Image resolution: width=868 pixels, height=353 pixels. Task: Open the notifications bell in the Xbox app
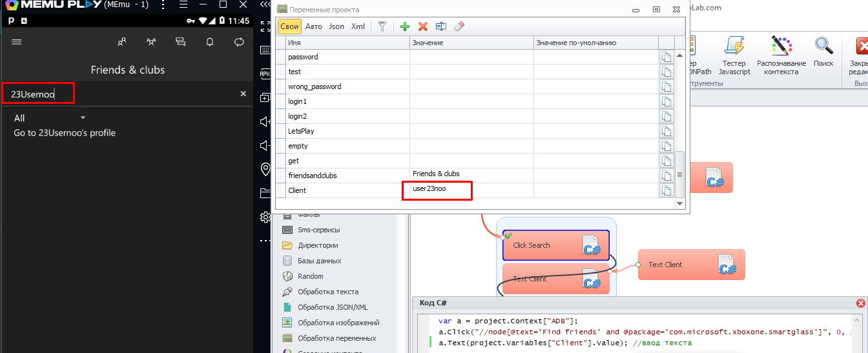(x=210, y=42)
